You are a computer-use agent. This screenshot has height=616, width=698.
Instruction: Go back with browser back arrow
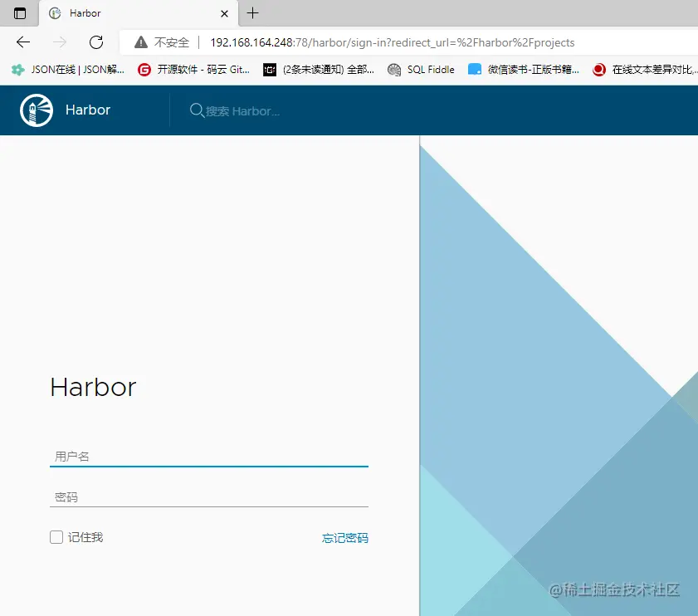pyautogui.click(x=23, y=42)
